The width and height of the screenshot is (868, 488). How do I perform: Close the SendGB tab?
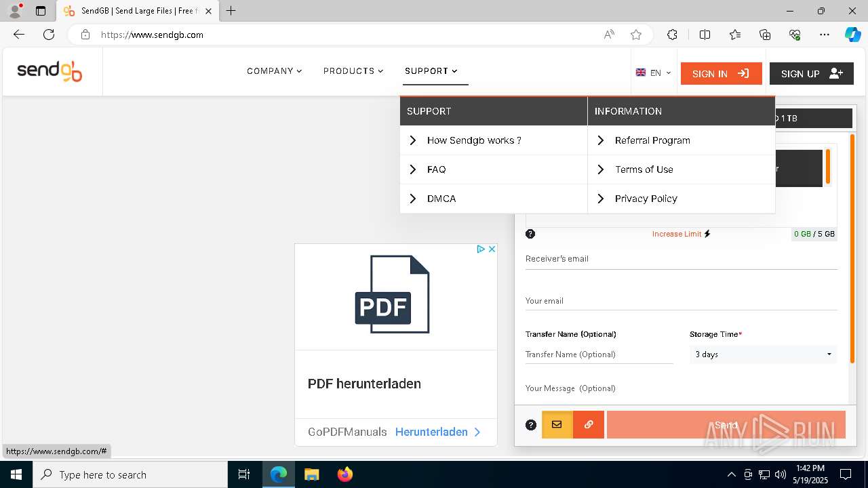pos(208,11)
